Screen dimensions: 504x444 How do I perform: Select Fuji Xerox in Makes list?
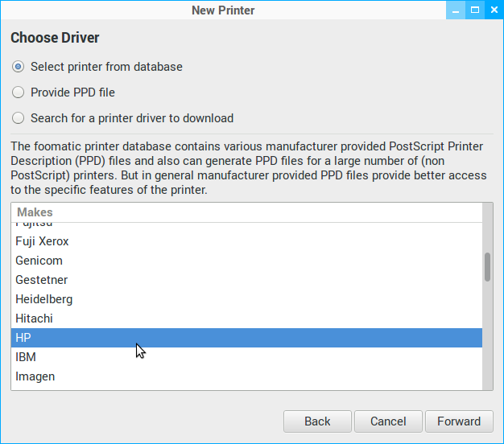point(42,241)
